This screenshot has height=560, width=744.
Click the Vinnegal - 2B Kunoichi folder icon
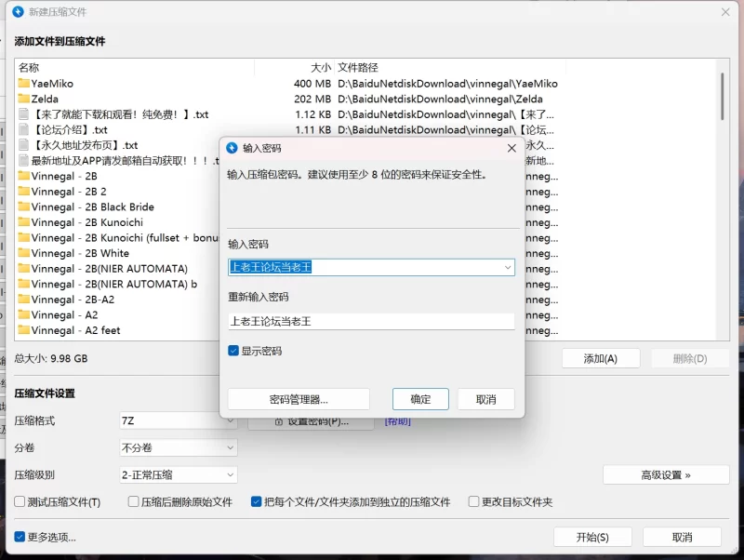24,222
